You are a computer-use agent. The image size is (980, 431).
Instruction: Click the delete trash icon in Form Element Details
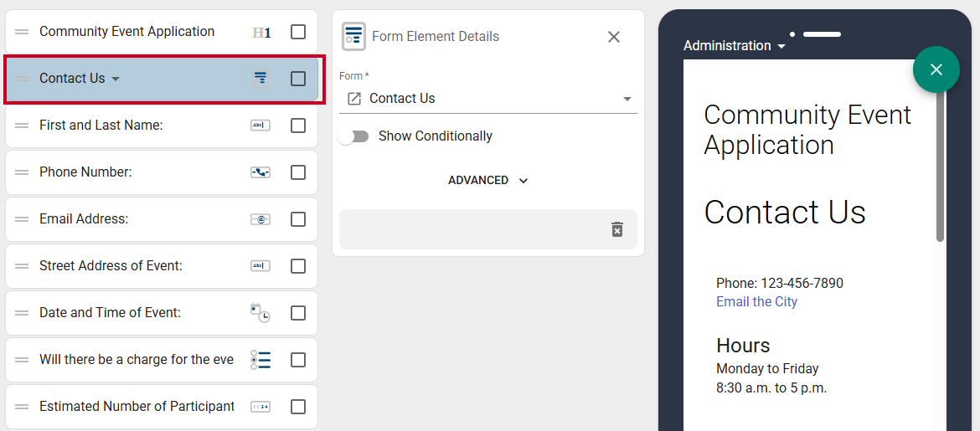pyautogui.click(x=616, y=229)
